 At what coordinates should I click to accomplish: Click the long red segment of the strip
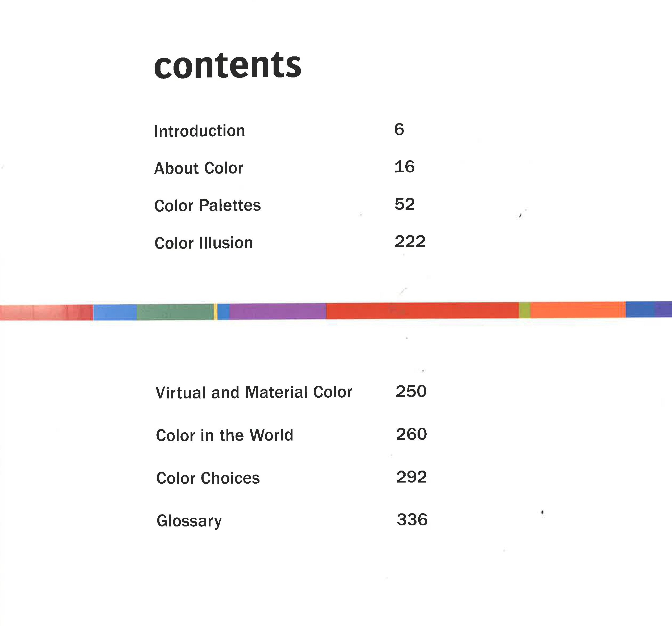pos(422,311)
